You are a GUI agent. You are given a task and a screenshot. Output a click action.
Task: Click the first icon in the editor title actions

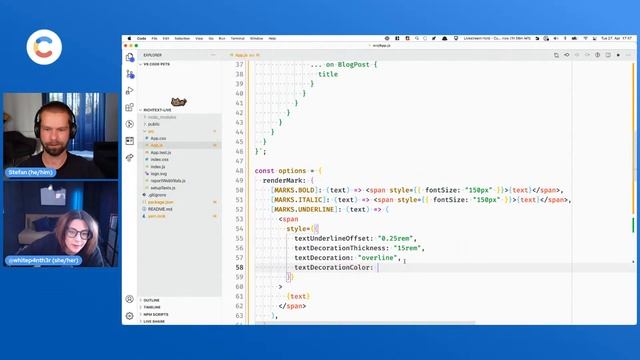coord(556,55)
